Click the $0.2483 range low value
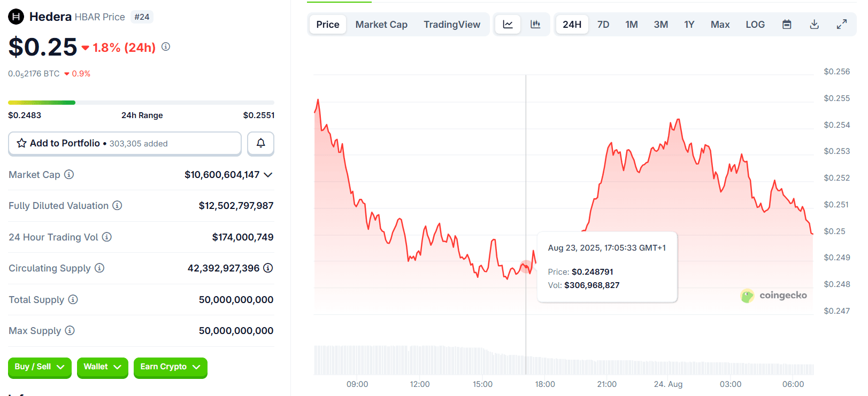868x396 pixels. pyautogui.click(x=25, y=115)
